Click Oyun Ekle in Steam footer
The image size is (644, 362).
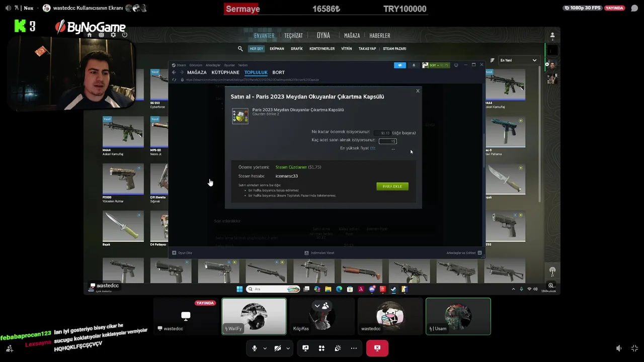[x=182, y=253]
